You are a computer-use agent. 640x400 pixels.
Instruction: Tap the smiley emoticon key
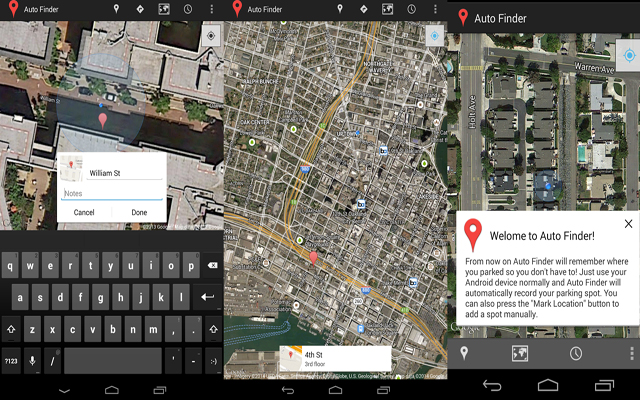click(x=213, y=361)
